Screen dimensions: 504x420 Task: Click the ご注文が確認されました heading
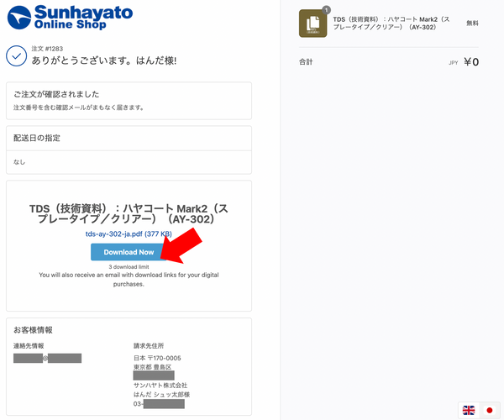56,94
